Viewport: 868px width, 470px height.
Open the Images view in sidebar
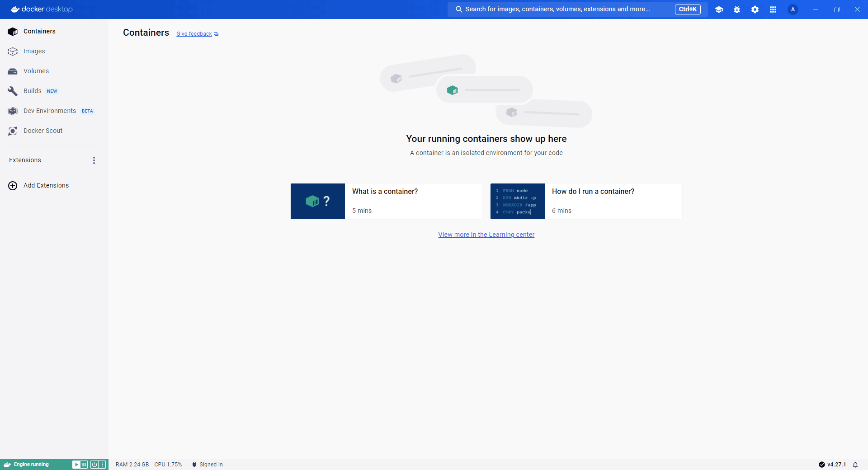tap(54, 51)
